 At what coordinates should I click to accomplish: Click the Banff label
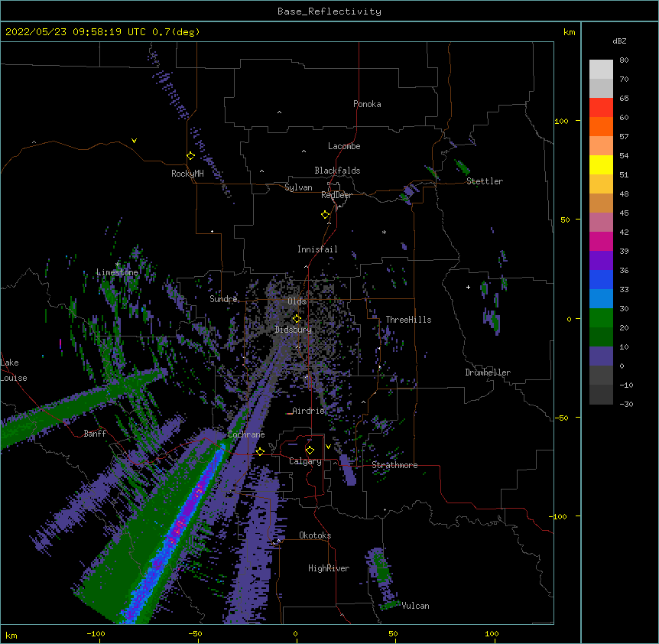[95, 434]
